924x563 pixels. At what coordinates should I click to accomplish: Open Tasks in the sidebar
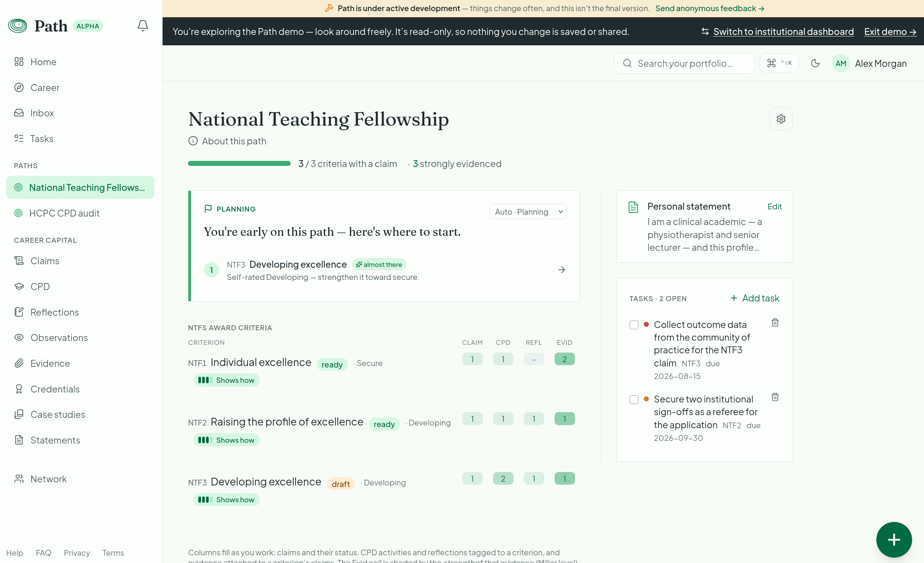(80, 139)
